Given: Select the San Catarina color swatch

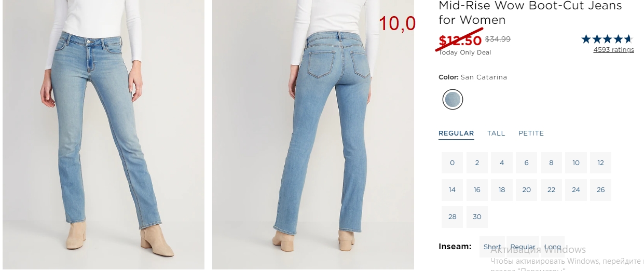Looking at the screenshot, I should 453,99.
